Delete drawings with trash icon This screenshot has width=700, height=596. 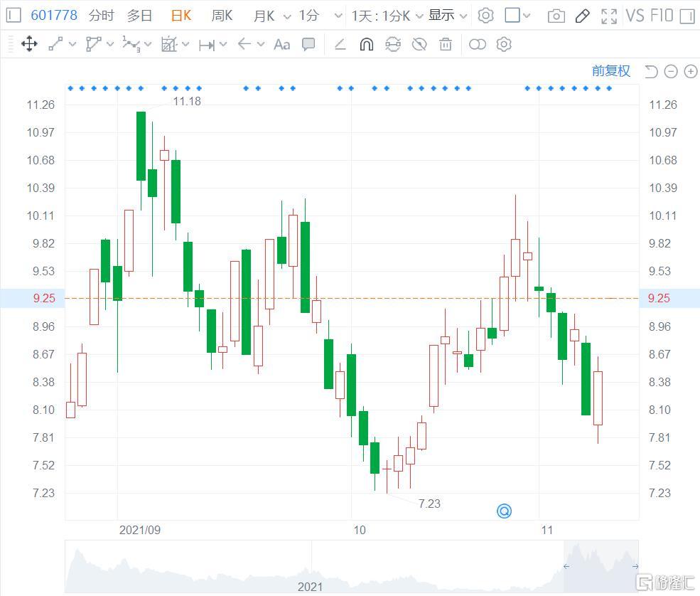tap(446, 44)
